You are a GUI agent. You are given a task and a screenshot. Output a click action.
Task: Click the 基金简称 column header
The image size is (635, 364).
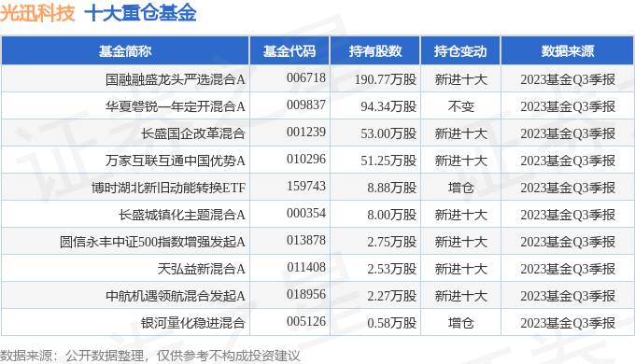pyautogui.click(x=125, y=51)
